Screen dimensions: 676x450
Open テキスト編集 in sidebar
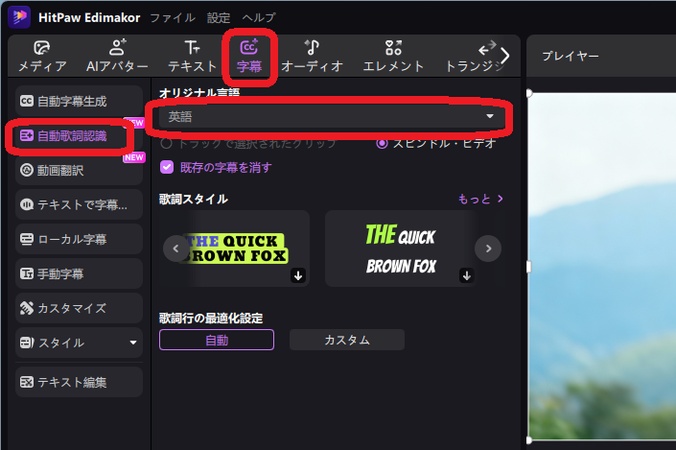pos(79,382)
